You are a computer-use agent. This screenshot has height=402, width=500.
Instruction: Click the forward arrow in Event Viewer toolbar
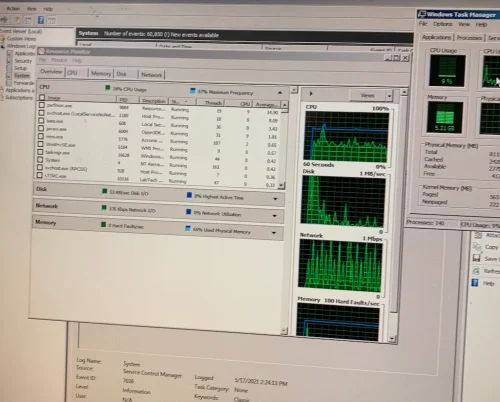click(x=5, y=20)
